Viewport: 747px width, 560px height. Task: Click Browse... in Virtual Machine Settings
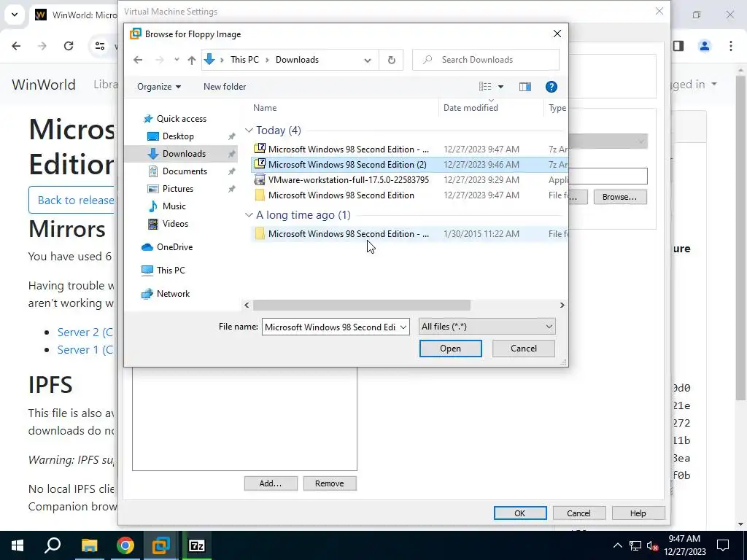tap(620, 197)
